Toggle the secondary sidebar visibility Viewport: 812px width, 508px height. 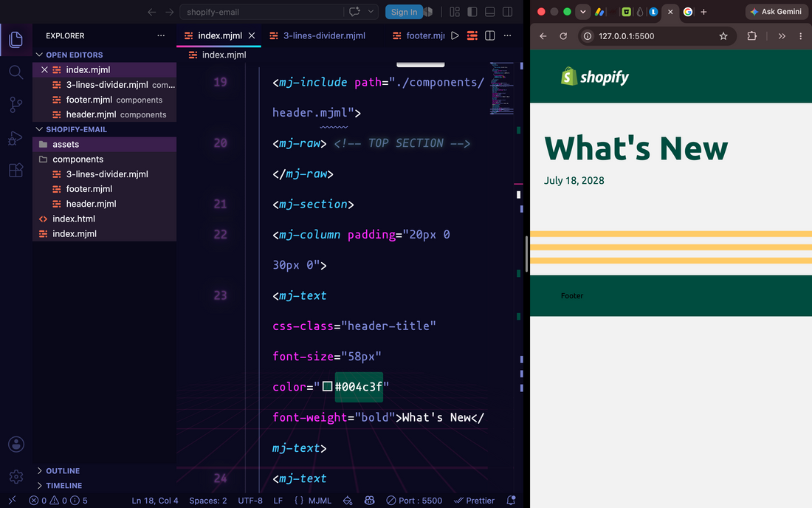(x=508, y=11)
